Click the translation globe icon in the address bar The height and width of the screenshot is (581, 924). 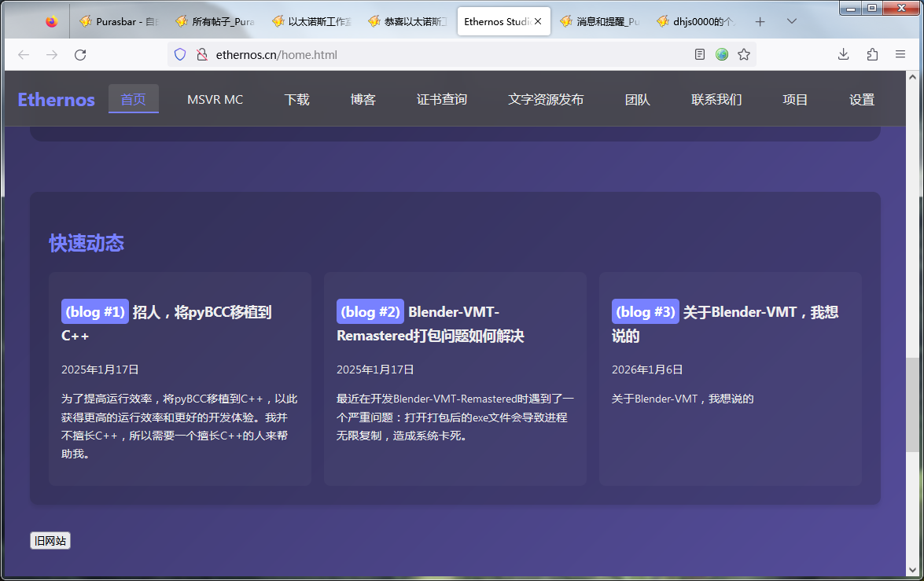coord(722,54)
